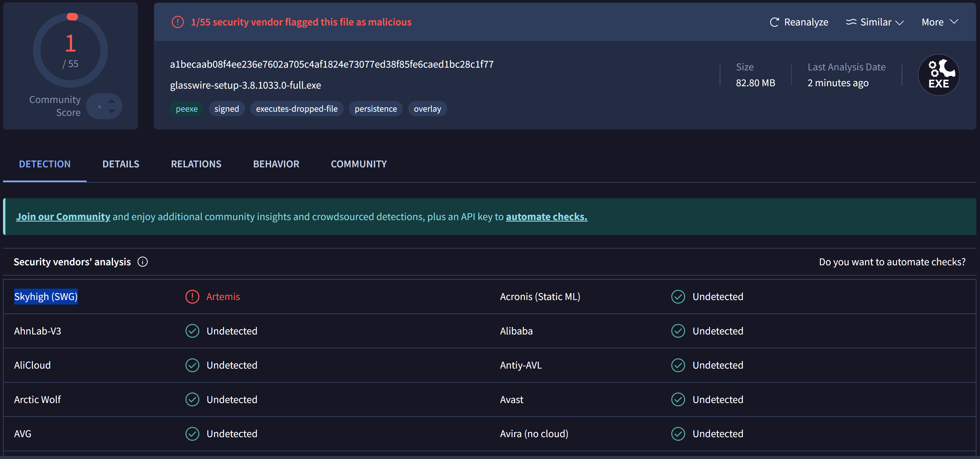Click the red alert icon beside Artemis
This screenshot has width=980, height=459.
coord(192,297)
